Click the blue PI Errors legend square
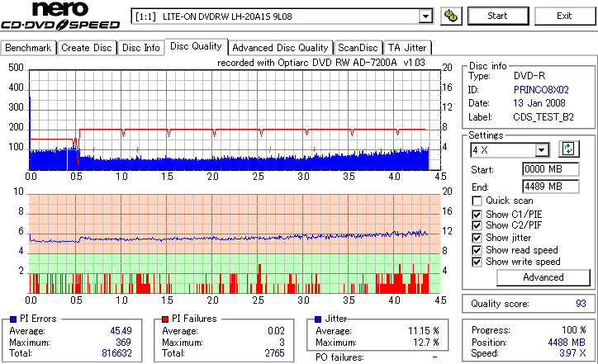The image size is (598, 364). (x=13, y=319)
